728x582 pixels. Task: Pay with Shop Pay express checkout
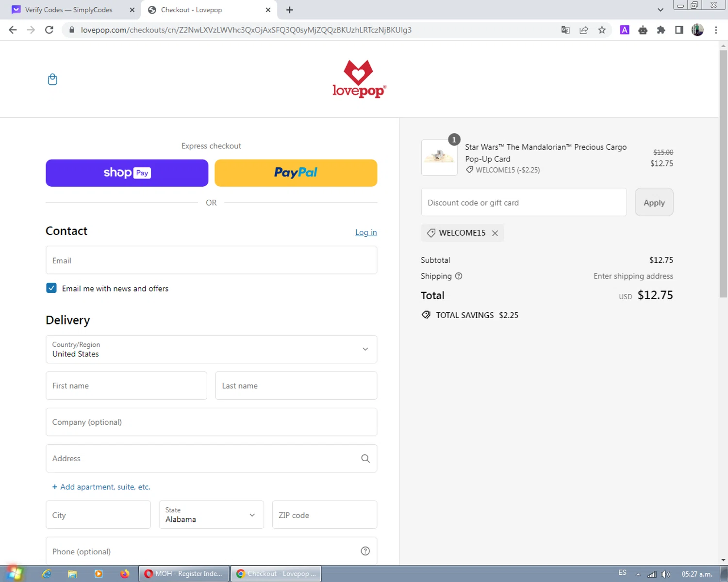coord(127,173)
